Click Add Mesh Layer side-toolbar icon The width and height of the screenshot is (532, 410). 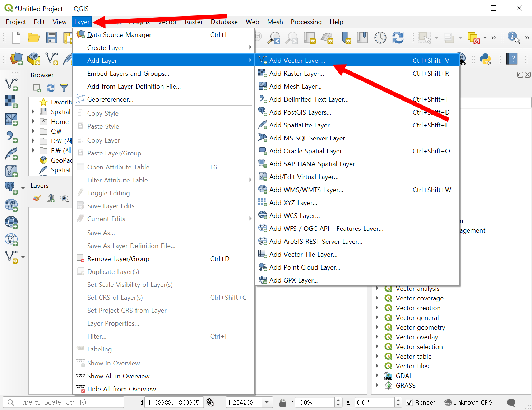11,119
